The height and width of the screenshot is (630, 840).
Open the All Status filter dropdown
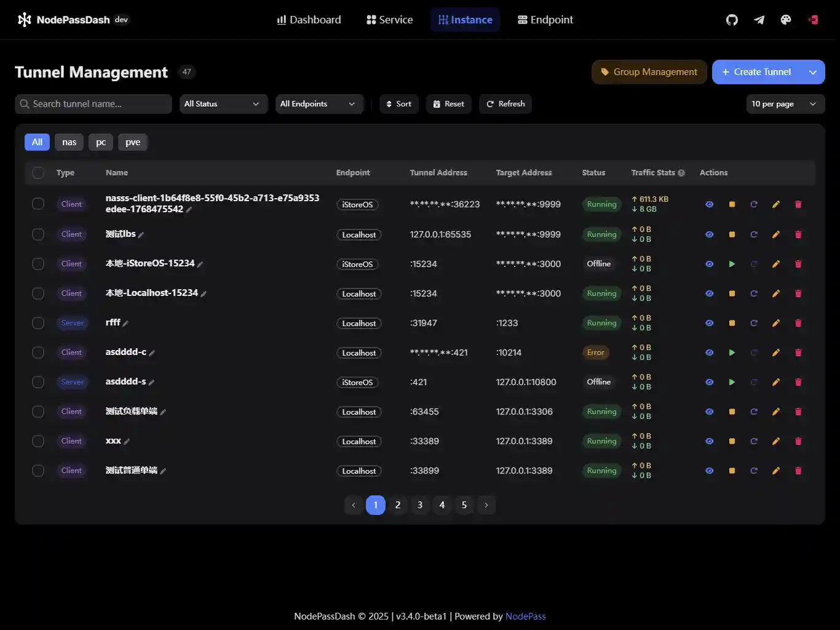223,104
